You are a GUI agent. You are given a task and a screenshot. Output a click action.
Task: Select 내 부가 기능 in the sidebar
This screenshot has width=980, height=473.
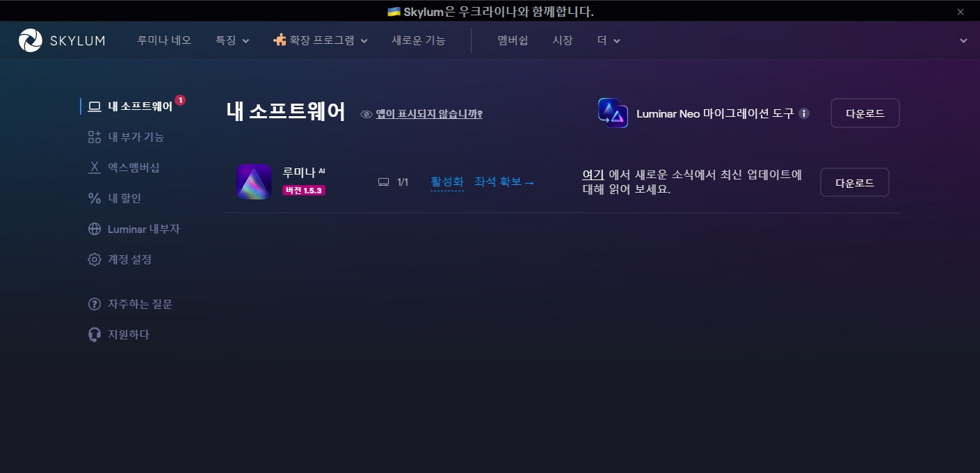coord(136,137)
